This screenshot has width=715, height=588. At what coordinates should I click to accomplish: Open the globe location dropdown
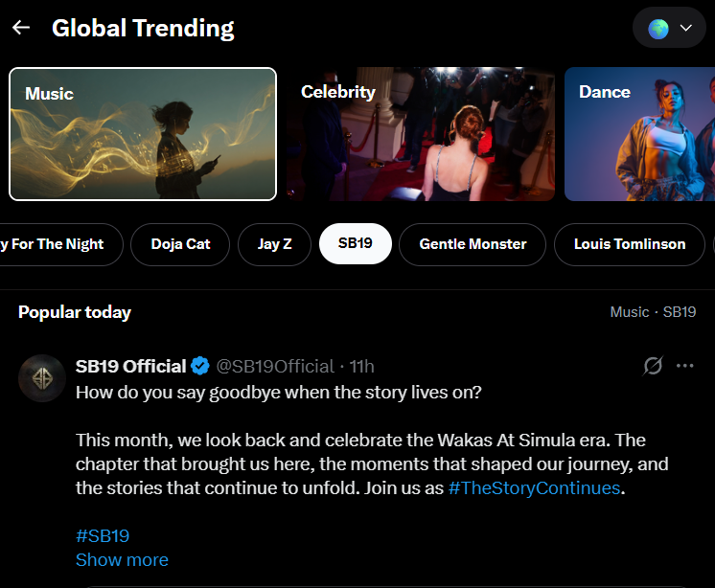669,28
